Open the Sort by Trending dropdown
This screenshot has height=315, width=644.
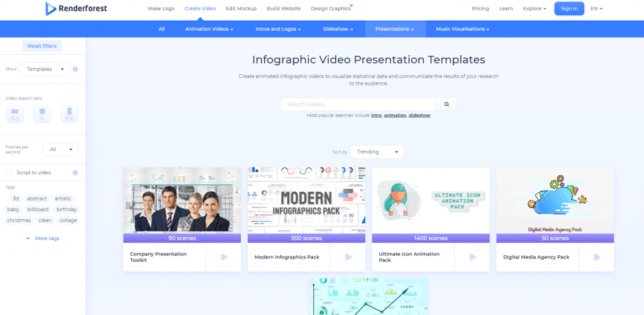(x=377, y=152)
